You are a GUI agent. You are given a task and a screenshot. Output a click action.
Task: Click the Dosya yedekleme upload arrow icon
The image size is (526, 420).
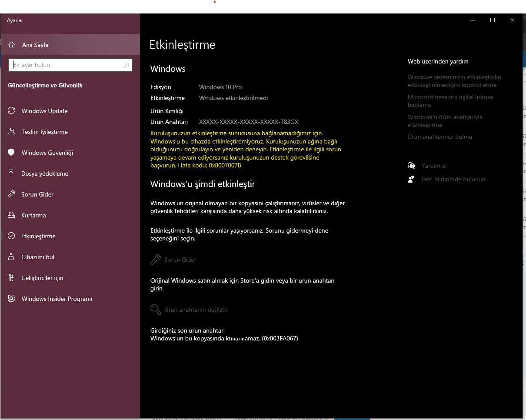pos(12,173)
